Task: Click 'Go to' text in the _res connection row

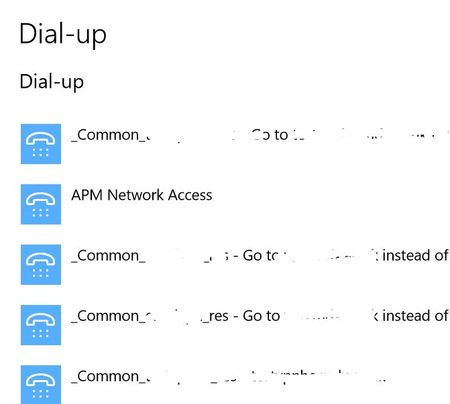Action: click(x=261, y=316)
